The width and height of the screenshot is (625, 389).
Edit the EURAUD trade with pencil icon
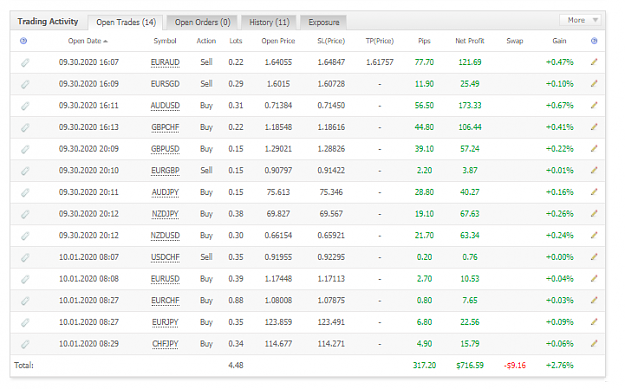click(x=594, y=62)
